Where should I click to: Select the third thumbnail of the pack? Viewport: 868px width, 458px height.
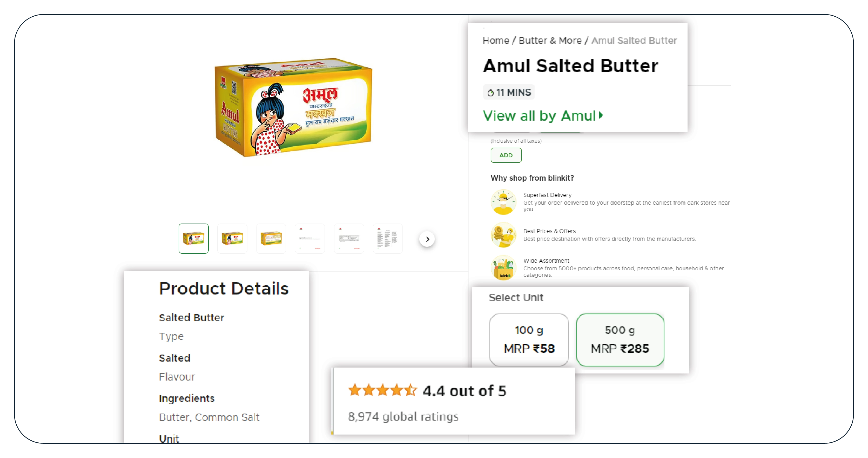pos(271,238)
